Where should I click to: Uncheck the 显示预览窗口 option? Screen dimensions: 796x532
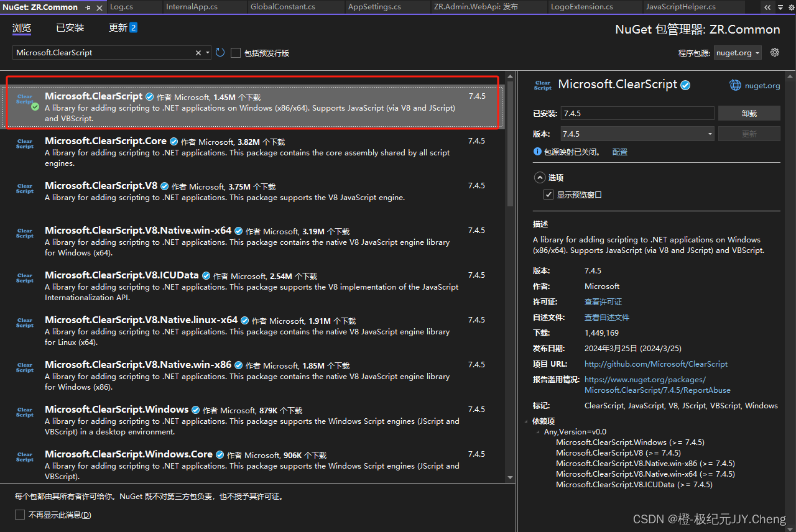tap(548, 194)
